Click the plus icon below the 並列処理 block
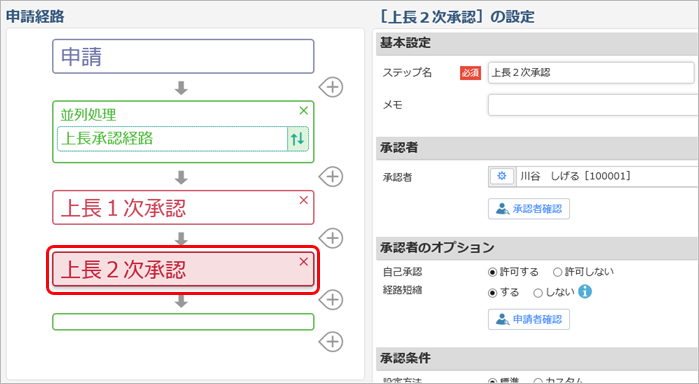 tap(331, 177)
